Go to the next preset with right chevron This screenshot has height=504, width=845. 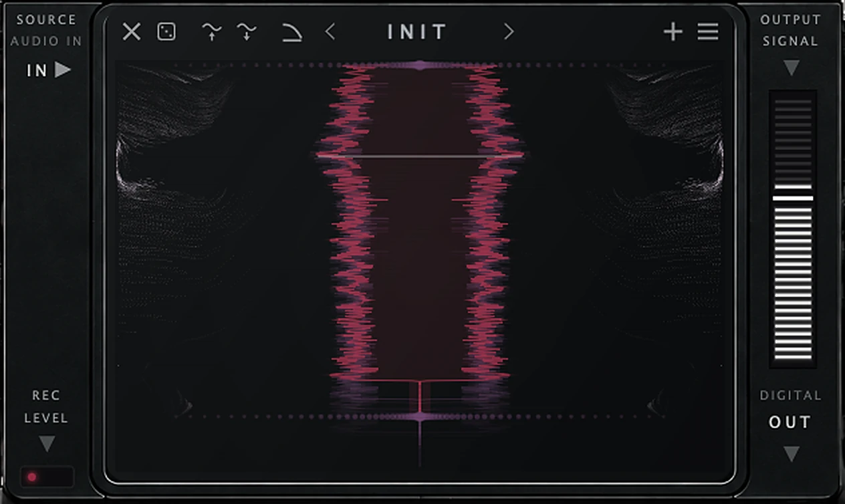pyautogui.click(x=509, y=31)
